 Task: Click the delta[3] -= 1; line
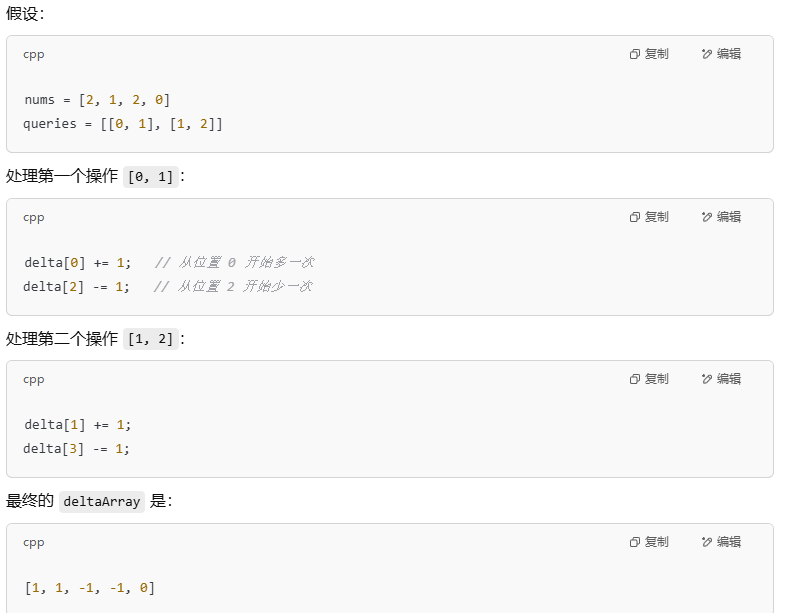[76, 449]
